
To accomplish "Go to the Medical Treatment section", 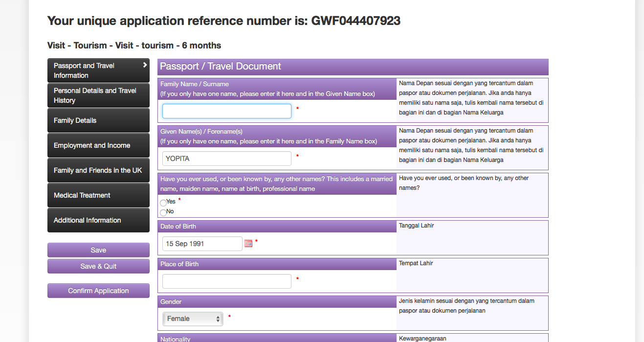I will tap(98, 195).
